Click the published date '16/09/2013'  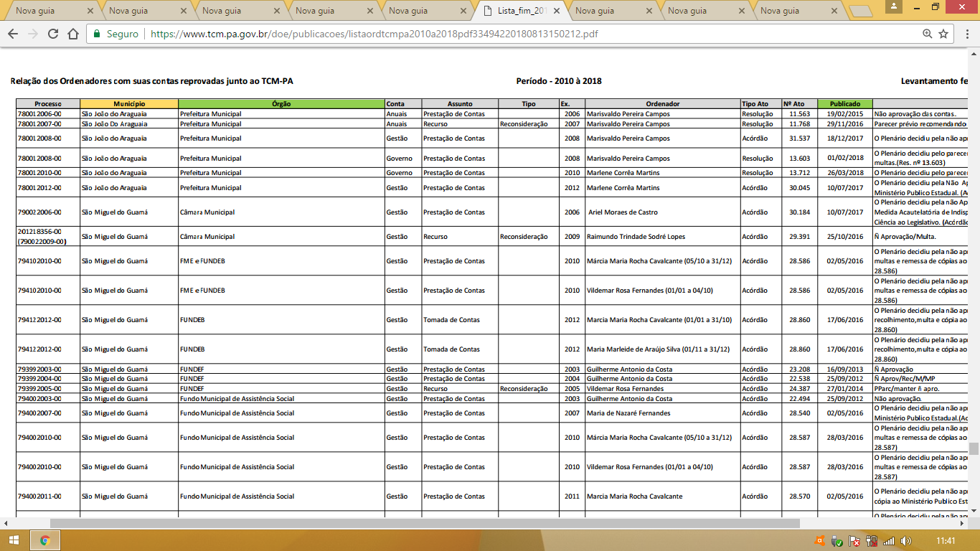[x=845, y=369]
